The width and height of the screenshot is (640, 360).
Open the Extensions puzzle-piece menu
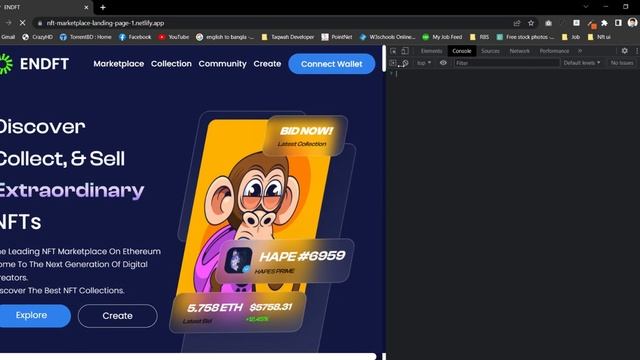(604, 23)
